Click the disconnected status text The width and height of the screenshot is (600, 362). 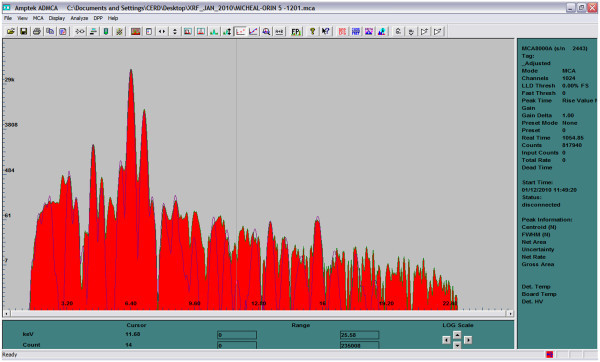click(x=541, y=205)
